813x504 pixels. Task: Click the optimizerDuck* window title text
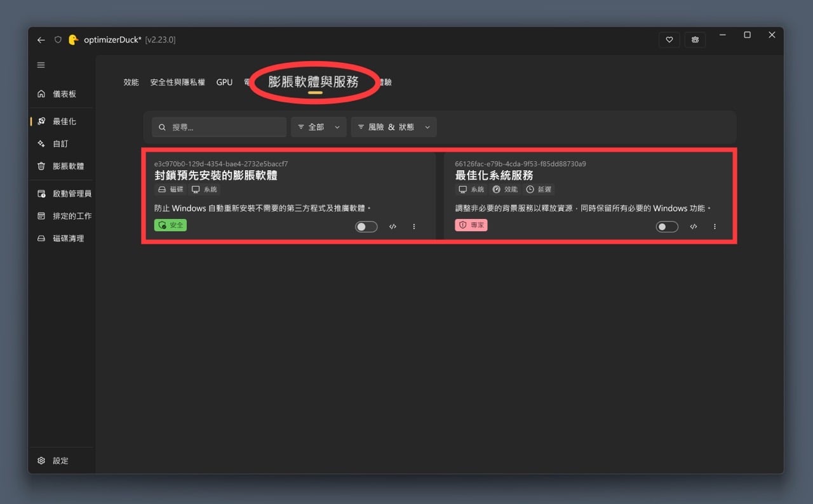(x=112, y=40)
